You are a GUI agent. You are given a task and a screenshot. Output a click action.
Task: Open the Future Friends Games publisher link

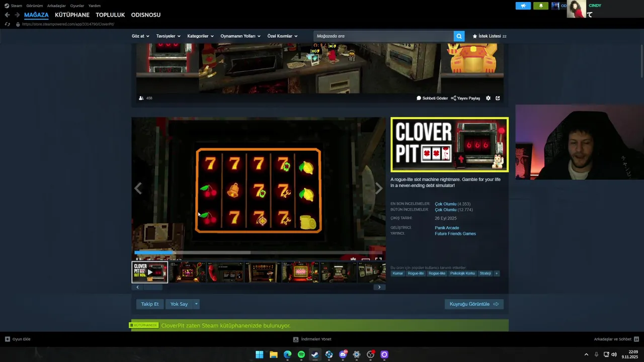(x=455, y=234)
